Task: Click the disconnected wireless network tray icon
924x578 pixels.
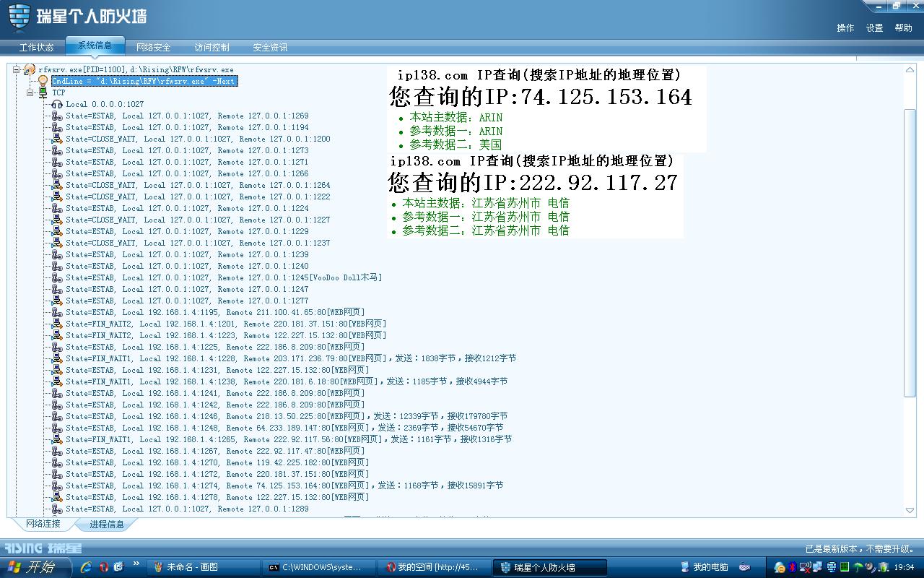Action: [806, 567]
